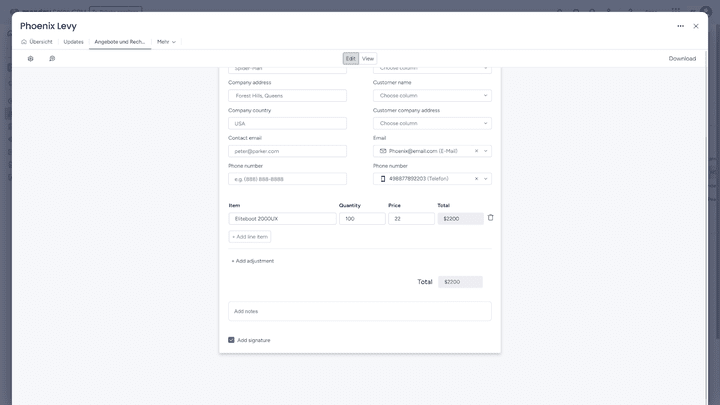Switch to View mode
Image resolution: width=720 pixels, height=405 pixels.
point(368,59)
